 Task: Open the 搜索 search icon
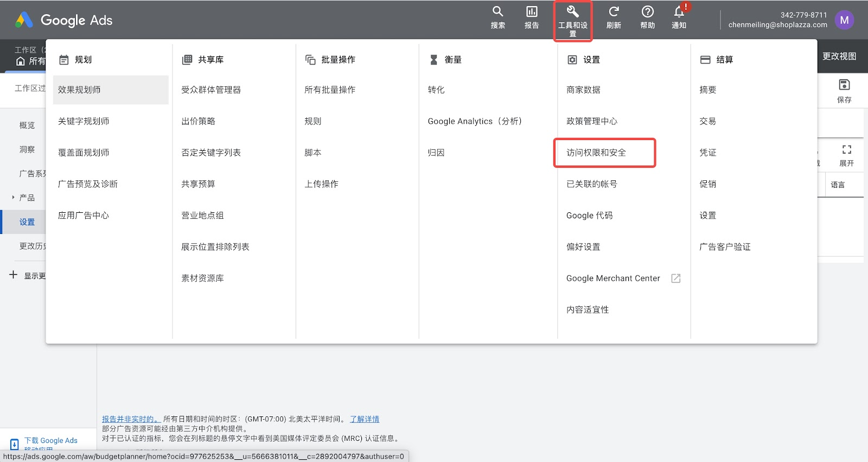(x=497, y=11)
